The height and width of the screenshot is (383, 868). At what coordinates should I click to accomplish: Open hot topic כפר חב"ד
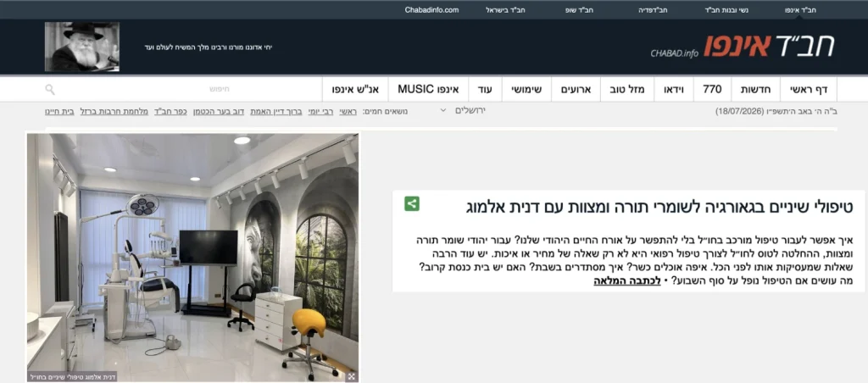[170, 111]
